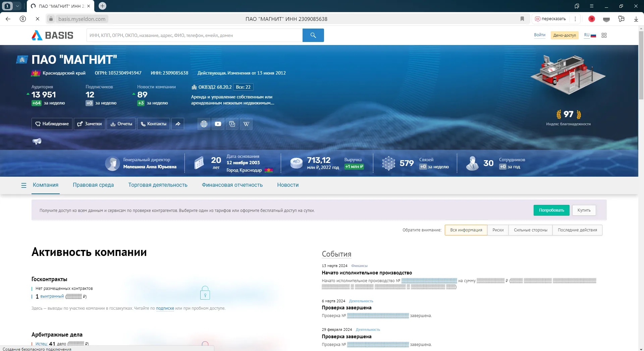Click the Мелешина Анна Юрьевна name

point(150,167)
